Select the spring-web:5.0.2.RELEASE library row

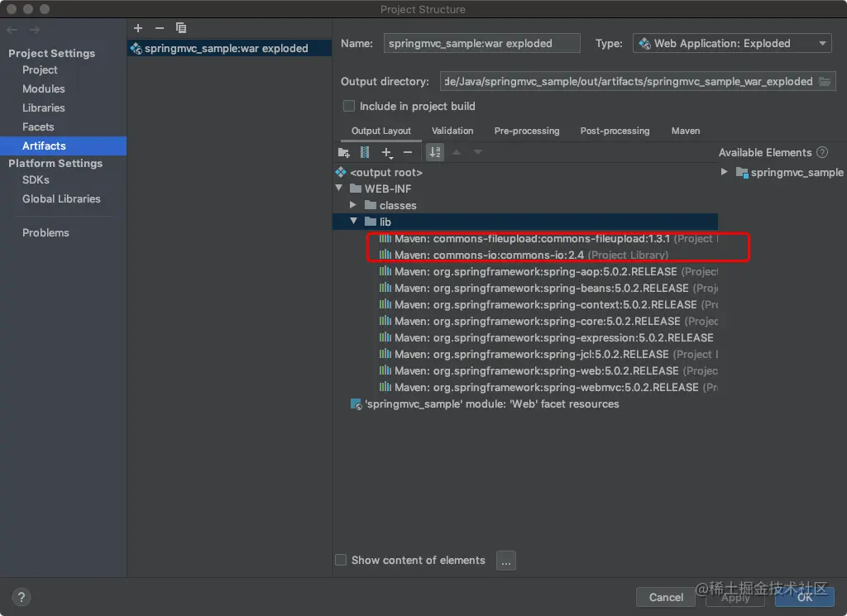click(x=548, y=371)
